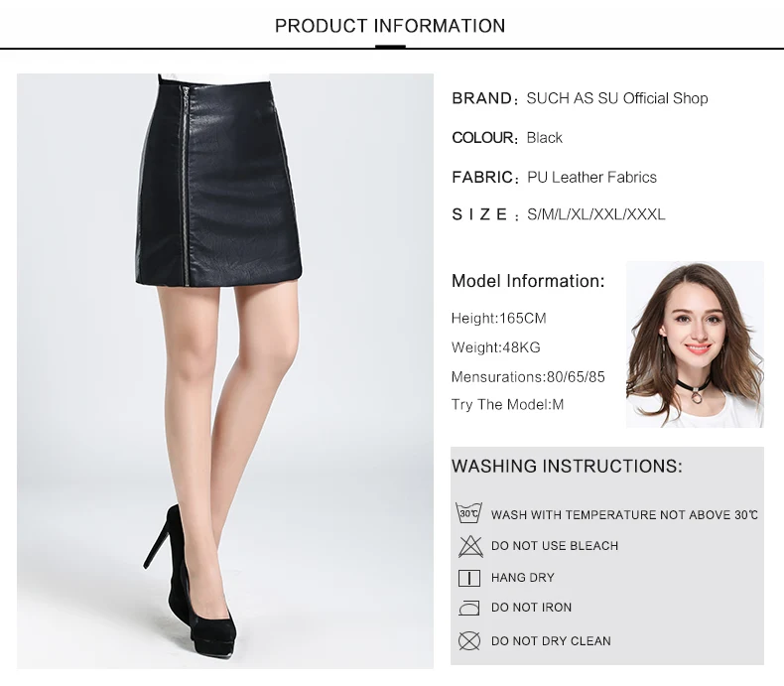This screenshot has width=784, height=686.
Task: Click the do not dry clean circle icon
Action: click(469, 641)
